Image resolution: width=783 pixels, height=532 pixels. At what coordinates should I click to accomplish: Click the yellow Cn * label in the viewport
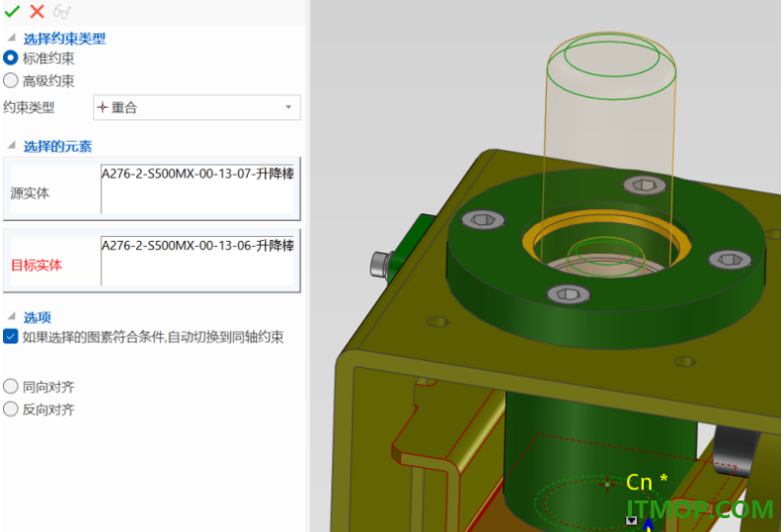click(647, 482)
